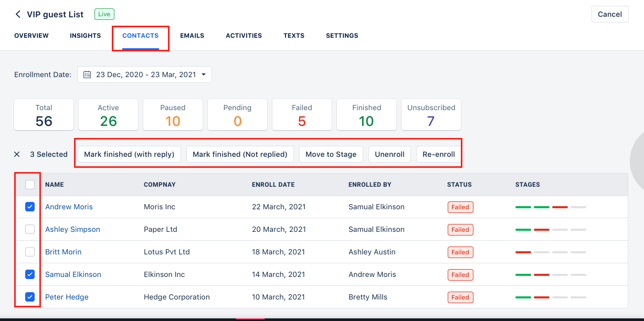Click calendar icon in Enrollment Date picker
Viewport: 644px width, 321px height.
pyautogui.click(x=88, y=74)
